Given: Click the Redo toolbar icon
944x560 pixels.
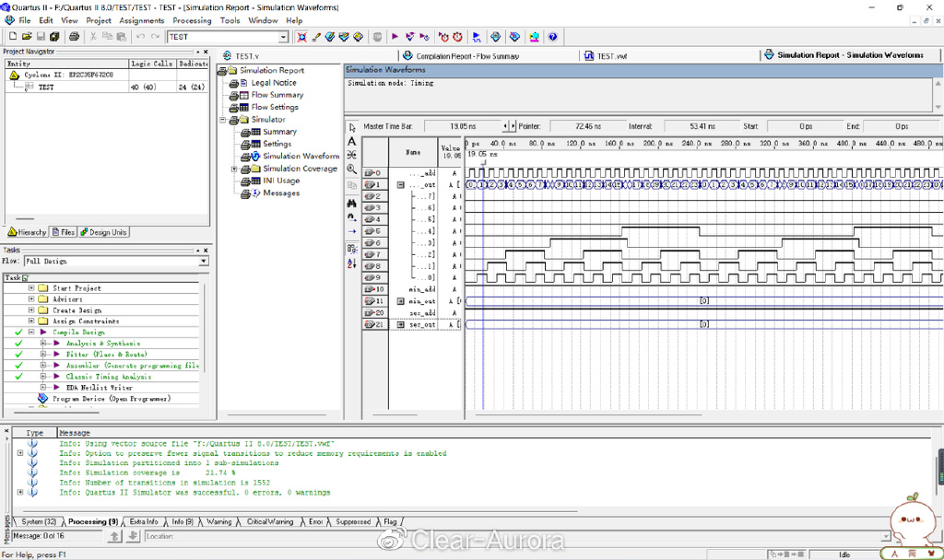Looking at the screenshot, I should coord(155,37).
